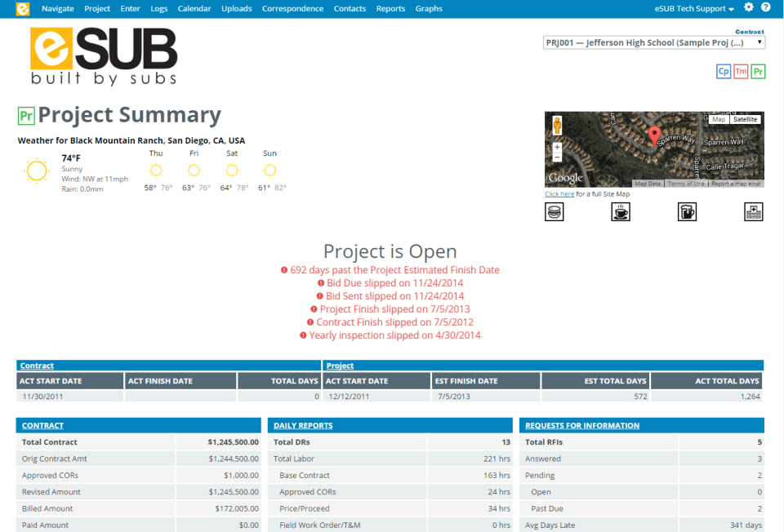Open the red Tm module icon

click(741, 71)
